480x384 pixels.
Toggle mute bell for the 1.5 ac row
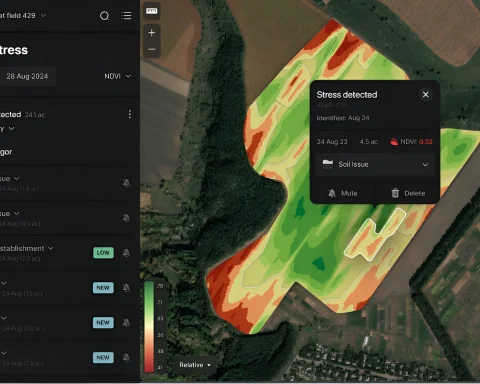[126, 288]
